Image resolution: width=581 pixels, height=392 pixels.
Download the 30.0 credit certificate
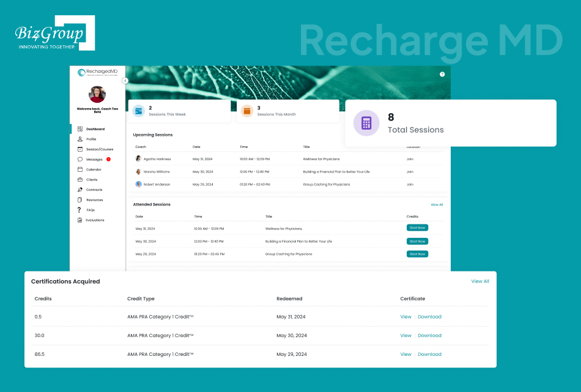(429, 335)
